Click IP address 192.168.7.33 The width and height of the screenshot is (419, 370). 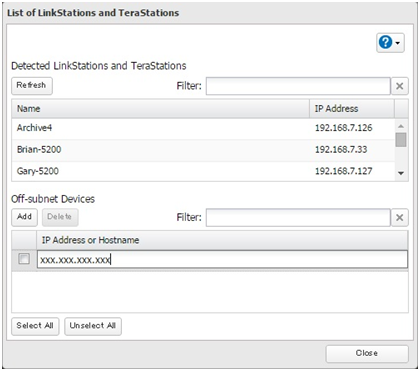point(341,150)
